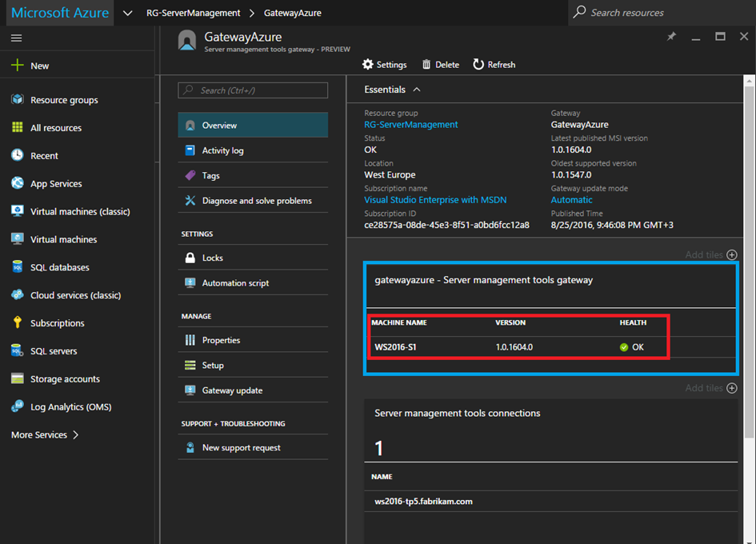Screen dimensions: 756x544
Task: Click the blade Search (Ctrl+/) field
Action: (253, 90)
